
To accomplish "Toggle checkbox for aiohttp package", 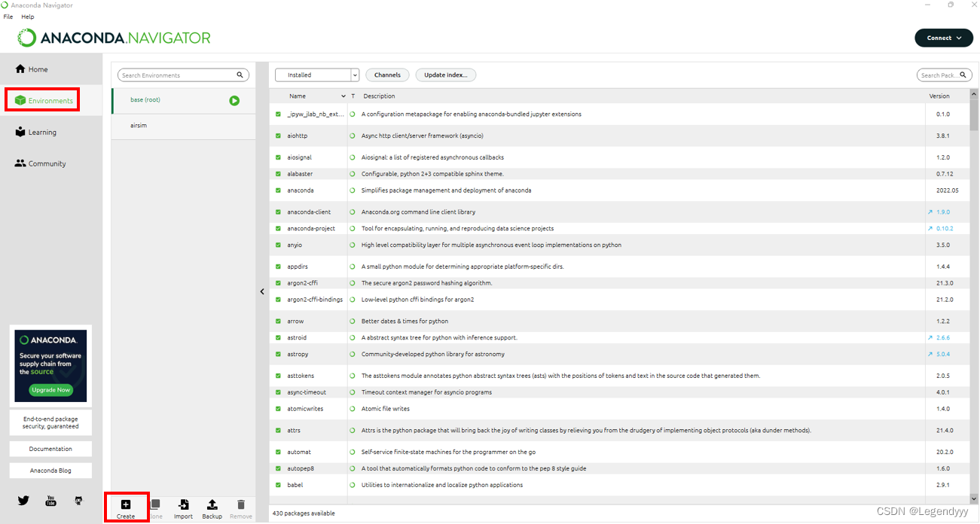I will tap(278, 136).
